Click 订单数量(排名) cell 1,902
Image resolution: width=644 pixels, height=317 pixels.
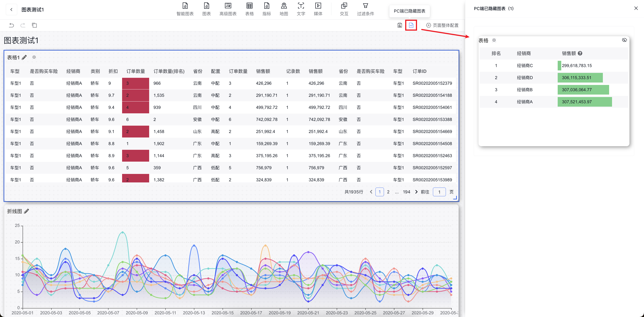159,144
